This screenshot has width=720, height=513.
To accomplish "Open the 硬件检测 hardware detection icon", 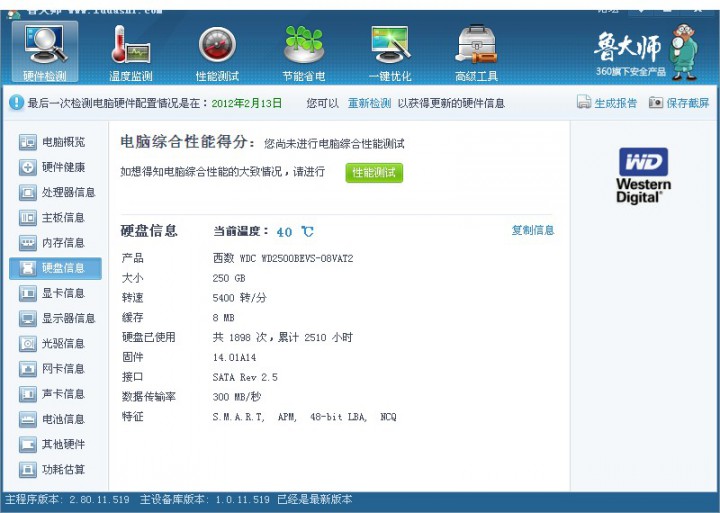I will 44,50.
